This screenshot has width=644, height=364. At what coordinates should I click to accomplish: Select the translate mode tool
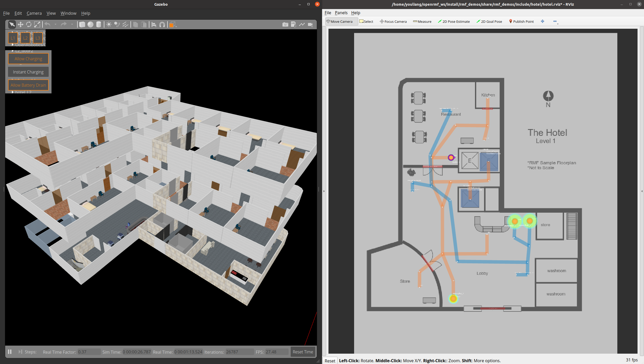tap(20, 25)
